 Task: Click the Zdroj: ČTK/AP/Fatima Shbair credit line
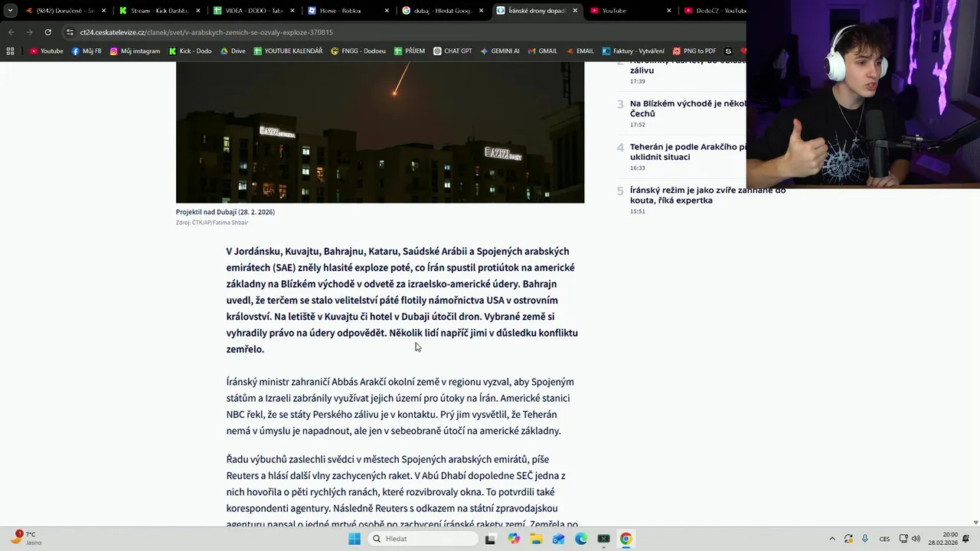[x=212, y=223]
